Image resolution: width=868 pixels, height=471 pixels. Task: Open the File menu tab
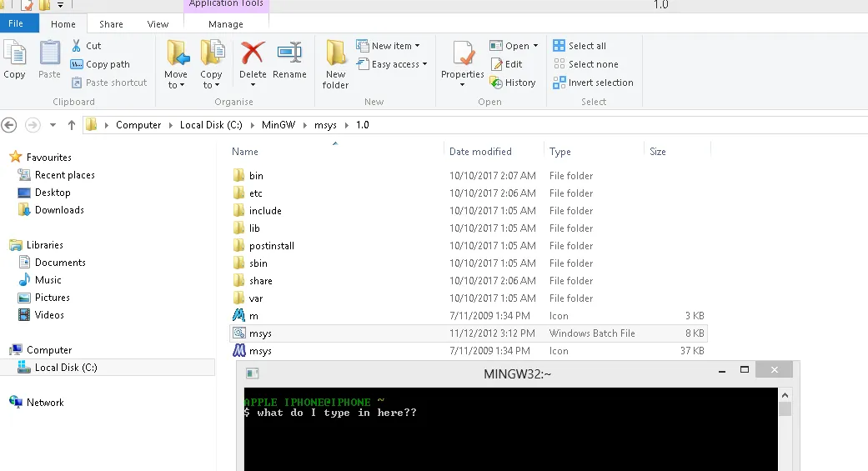16,23
